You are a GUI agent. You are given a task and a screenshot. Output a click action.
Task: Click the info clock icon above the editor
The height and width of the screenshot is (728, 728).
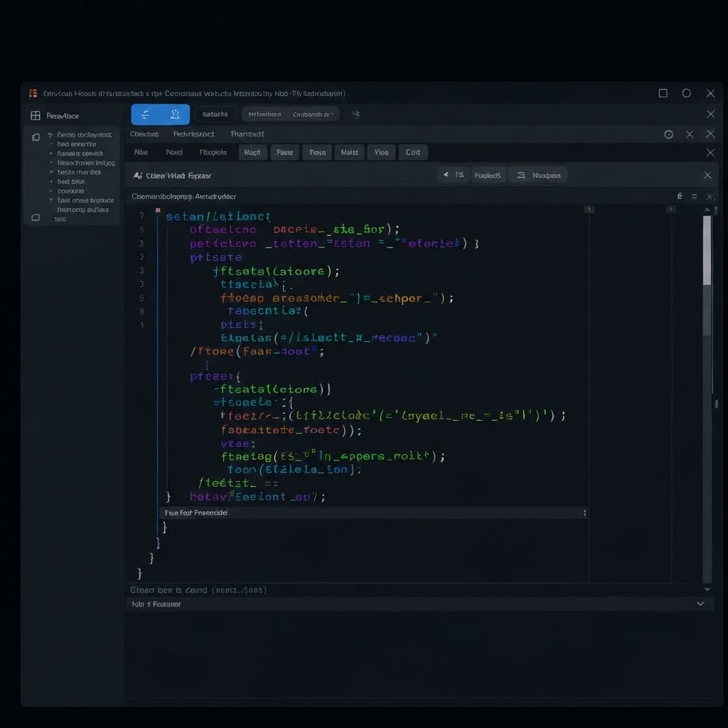668,134
